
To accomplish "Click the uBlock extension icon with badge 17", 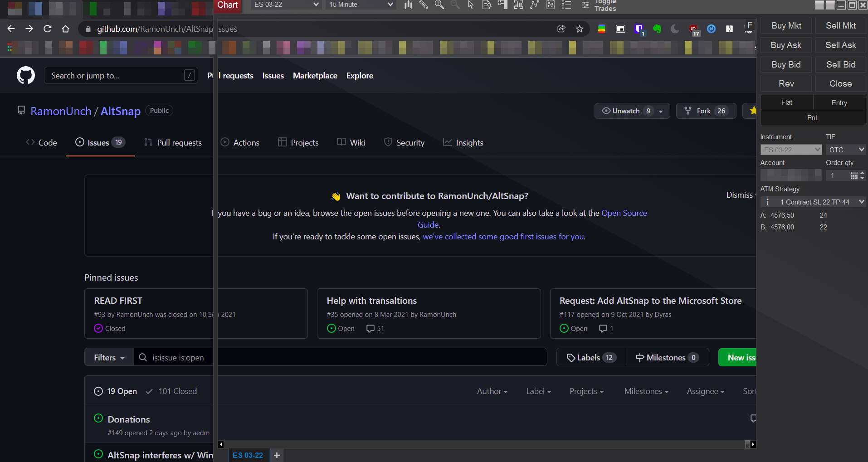I will pyautogui.click(x=694, y=30).
